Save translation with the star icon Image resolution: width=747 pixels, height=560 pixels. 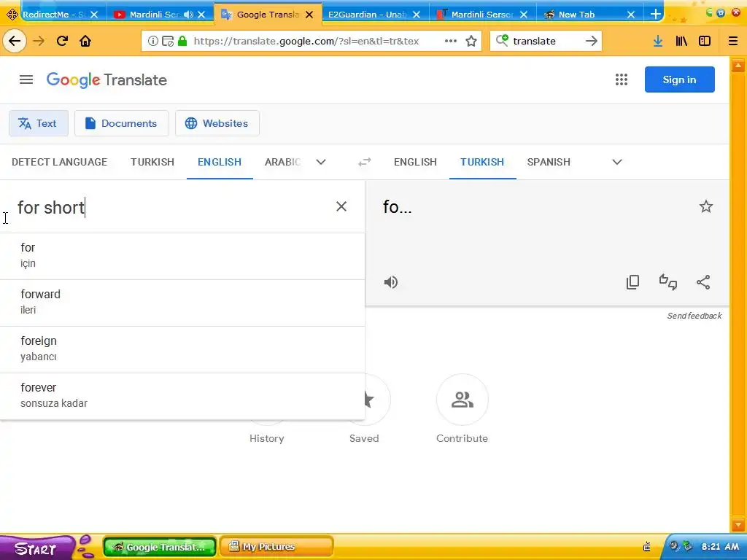(705, 206)
